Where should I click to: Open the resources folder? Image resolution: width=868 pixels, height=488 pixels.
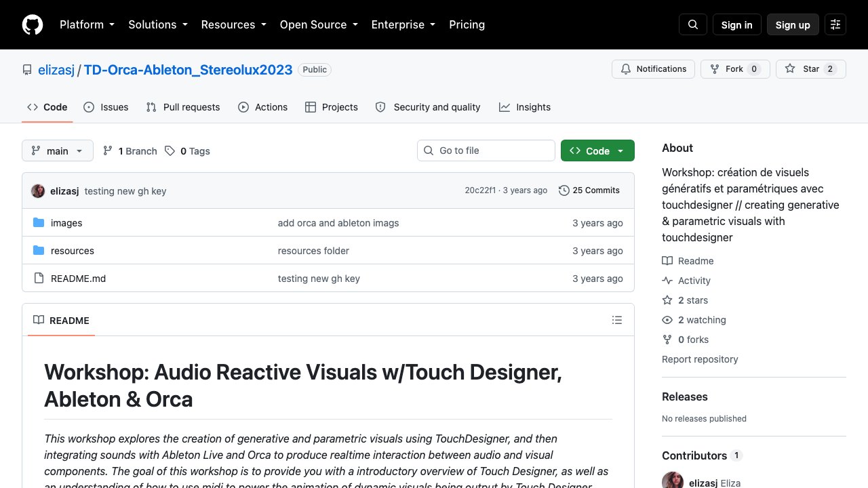73,251
